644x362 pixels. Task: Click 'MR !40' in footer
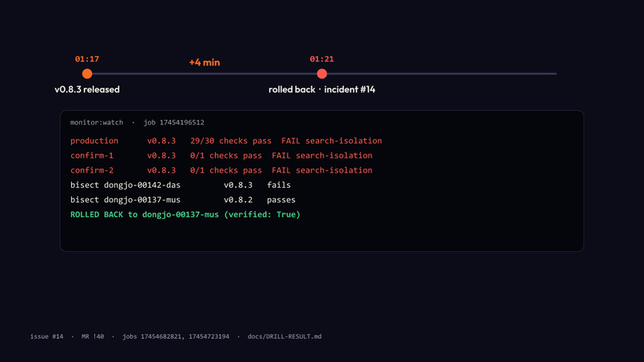click(x=93, y=336)
